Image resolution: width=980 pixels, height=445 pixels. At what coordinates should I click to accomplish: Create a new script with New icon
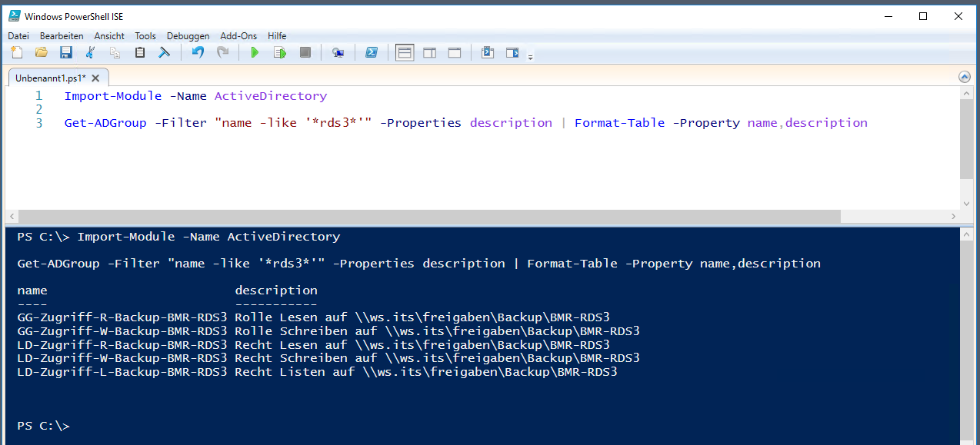(17, 53)
